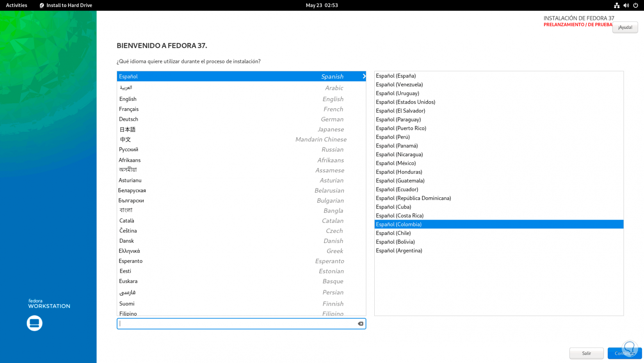Choose Español (Cuba) locale
This screenshot has height=363, width=644.
(499, 207)
